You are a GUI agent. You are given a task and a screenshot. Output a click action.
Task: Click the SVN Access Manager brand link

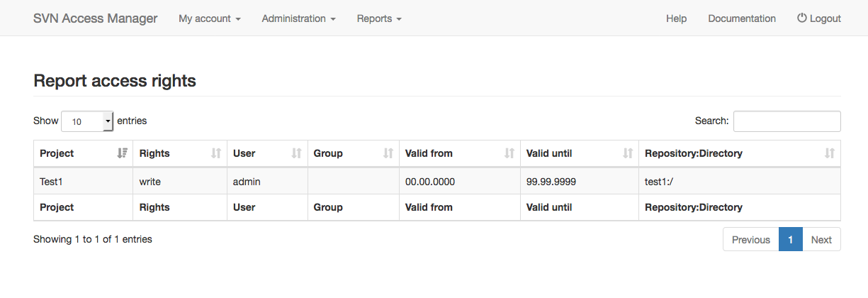pyautogui.click(x=96, y=18)
